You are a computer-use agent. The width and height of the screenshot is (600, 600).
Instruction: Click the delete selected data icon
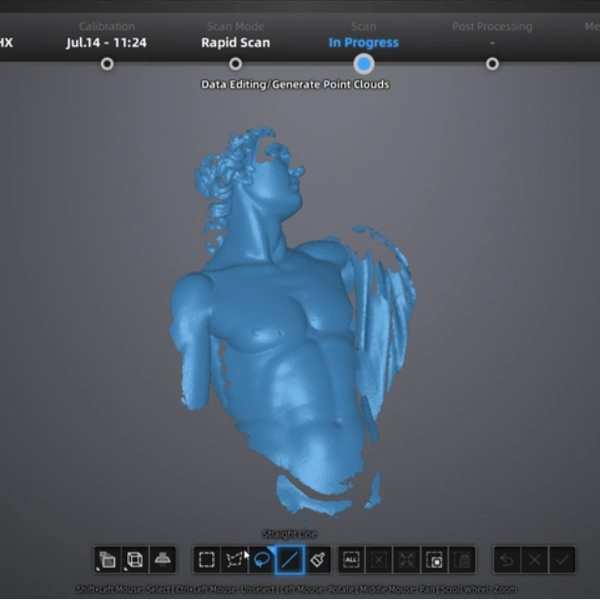[462, 560]
